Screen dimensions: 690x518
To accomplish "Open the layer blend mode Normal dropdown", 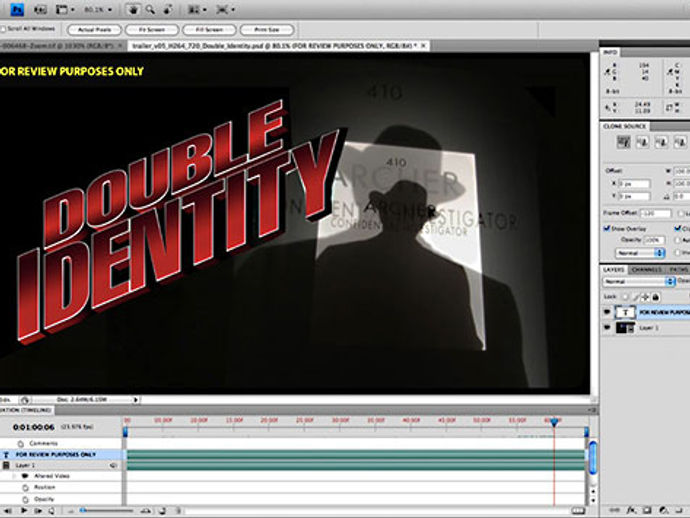I will pos(639,281).
